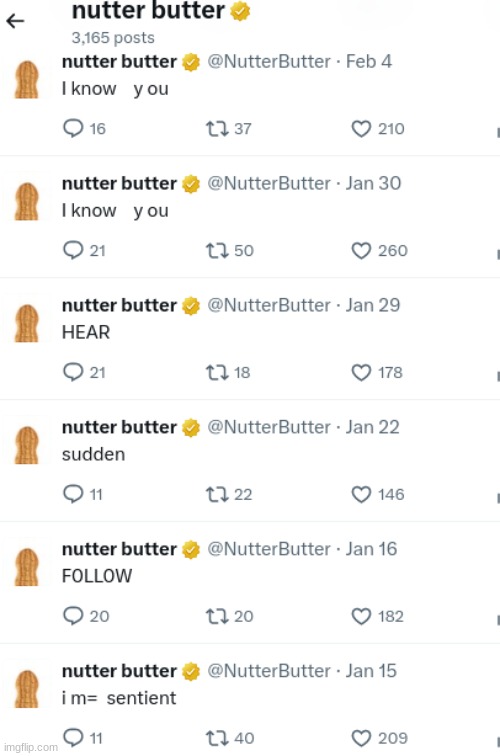Open the 'i m= sentient' post text
The width and height of the screenshot is (500, 756).
click(119, 698)
